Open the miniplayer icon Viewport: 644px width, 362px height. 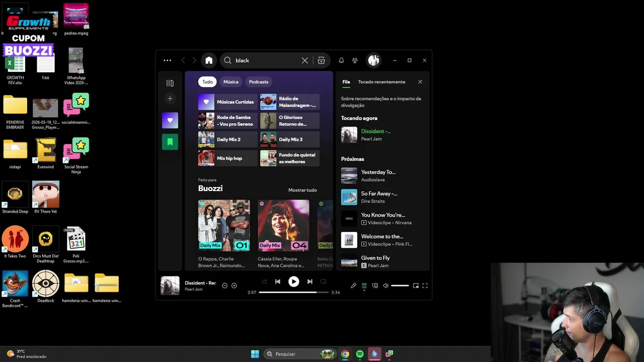[416, 286]
